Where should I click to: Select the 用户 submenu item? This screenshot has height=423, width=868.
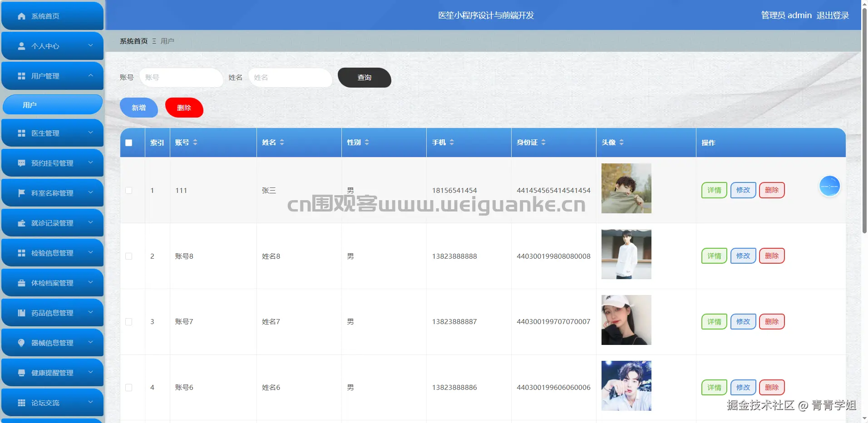(x=53, y=105)
